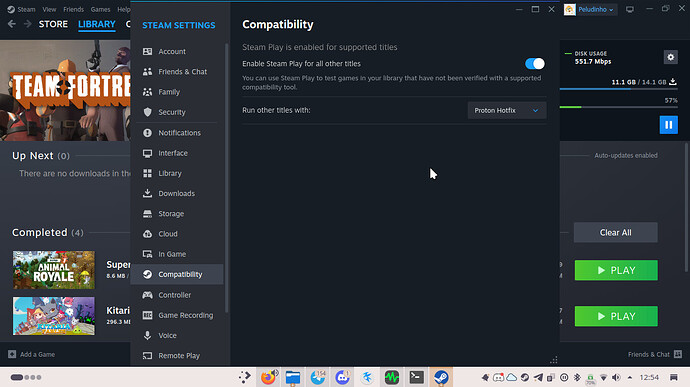
Task: Open the Friends menu in the menu bar
Action: pos(73,9)
